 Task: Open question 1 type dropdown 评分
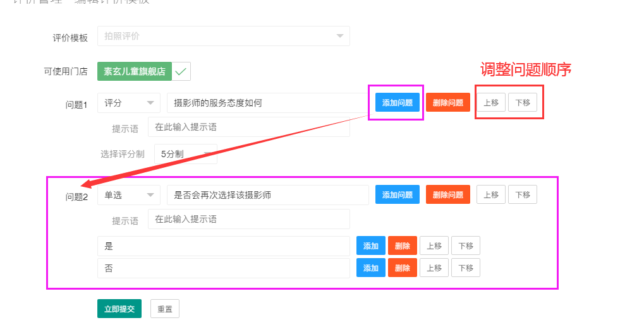[128, 103]
